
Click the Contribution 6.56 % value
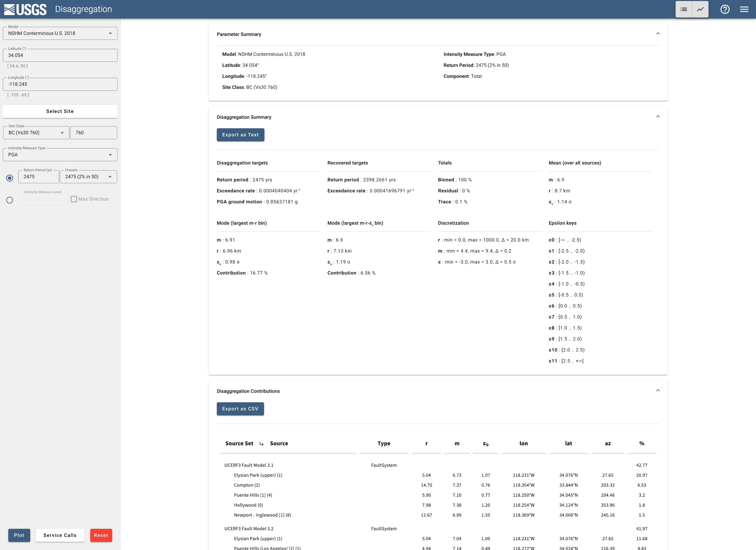pos(368,273)
